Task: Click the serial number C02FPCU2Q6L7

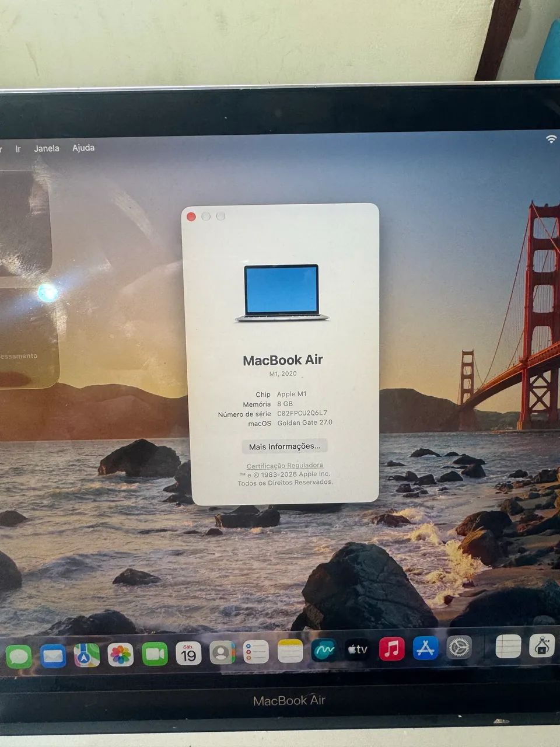Action: pyautogui.click(x=302, y=413)
